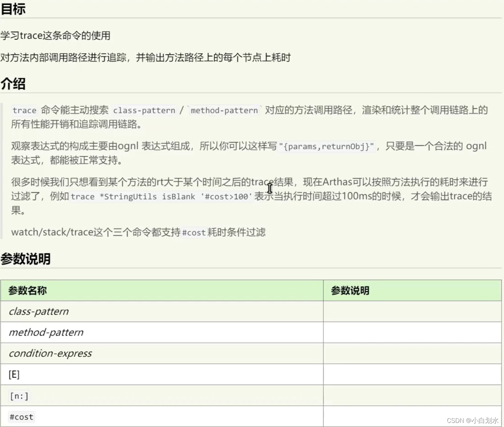Click the inline code method-pattern in intro
This screenshot has height=427, width=504.
224,111
